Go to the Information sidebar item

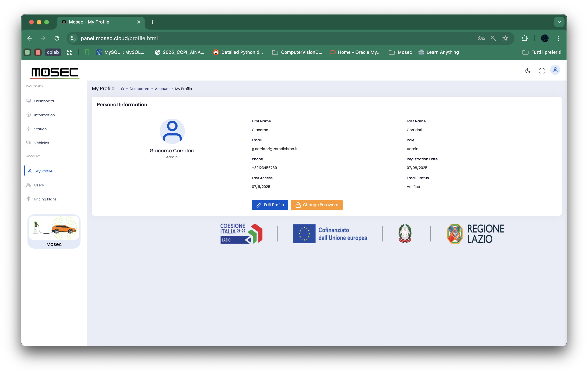44,115
